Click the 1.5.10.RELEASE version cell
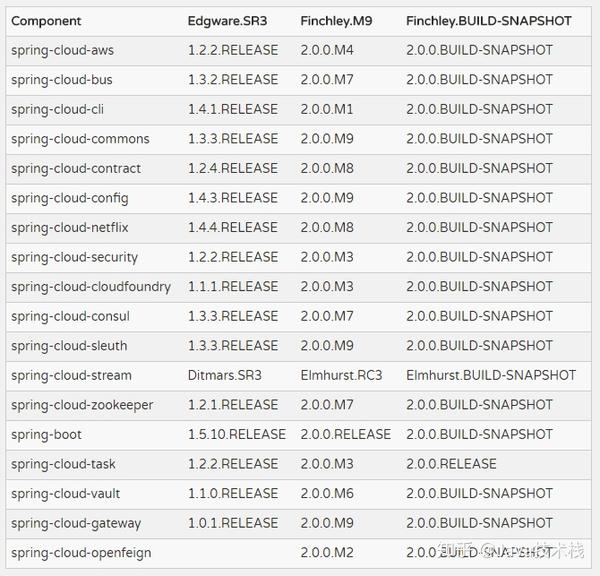 pos(237,435)
